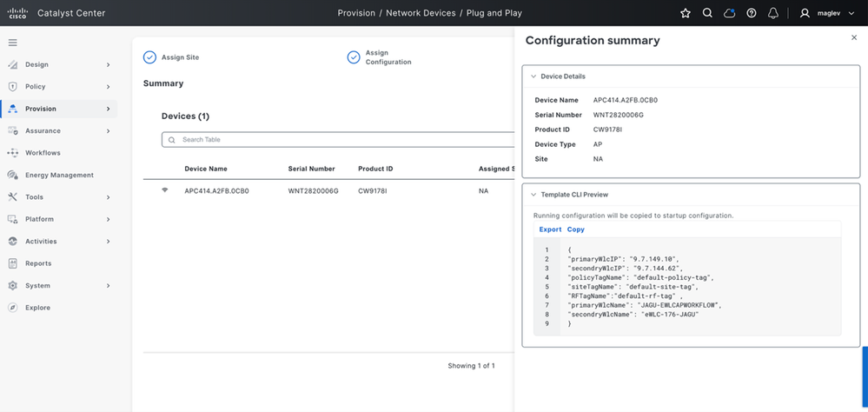This screenshot has width=868, height=412.
Task: Click the Copy link in CLI preview
Action: pos(576,229)
